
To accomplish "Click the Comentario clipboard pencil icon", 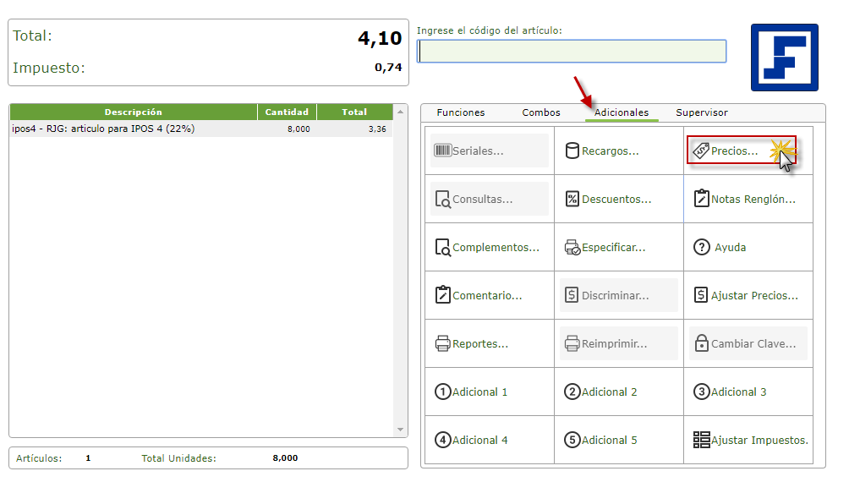I will coord(442,294).
